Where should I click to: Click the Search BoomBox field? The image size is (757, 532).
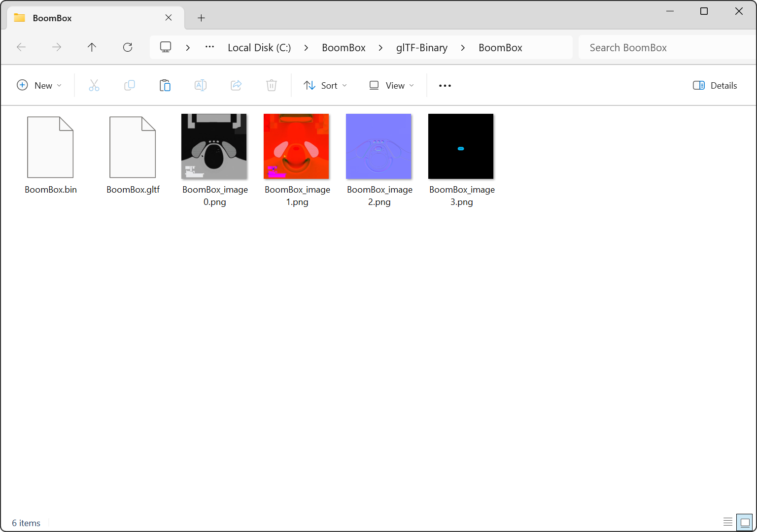click(667, 48)
